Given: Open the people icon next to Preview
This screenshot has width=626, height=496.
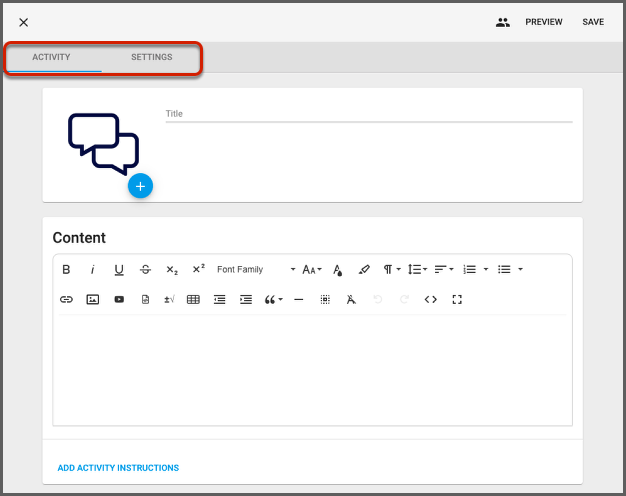Looking at the screenshot, I should pos(503,22).
